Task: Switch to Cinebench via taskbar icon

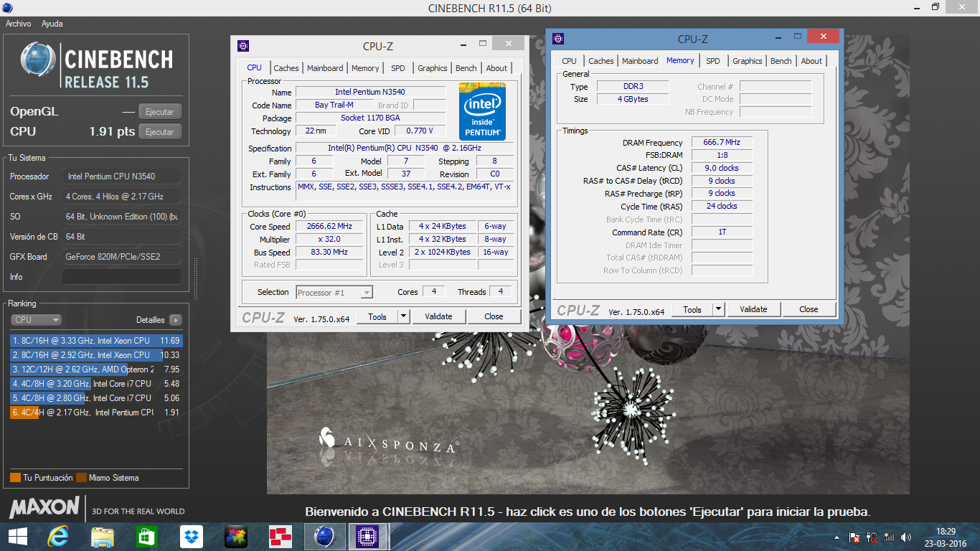Action: [324, 537]
